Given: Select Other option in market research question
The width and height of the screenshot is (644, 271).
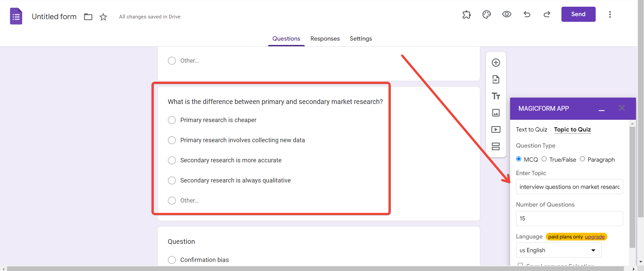Looking at the screenshot, I should [172, 201].
